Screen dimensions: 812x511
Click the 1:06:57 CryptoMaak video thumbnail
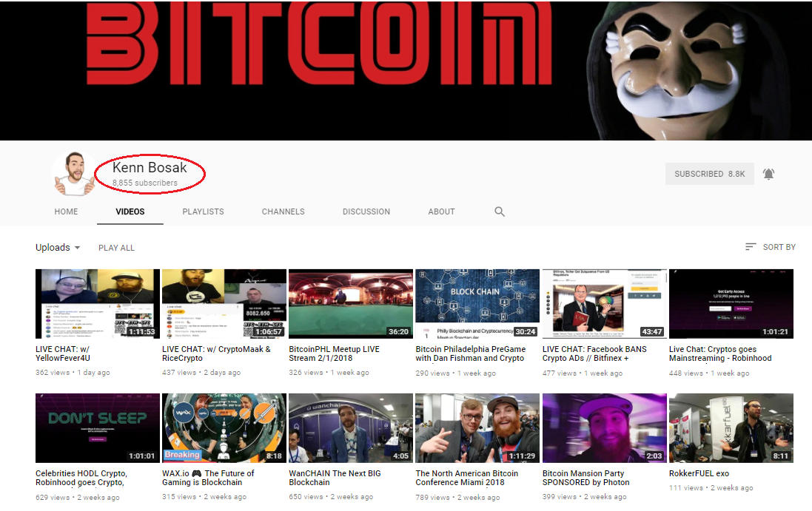(x=224, y=304)
